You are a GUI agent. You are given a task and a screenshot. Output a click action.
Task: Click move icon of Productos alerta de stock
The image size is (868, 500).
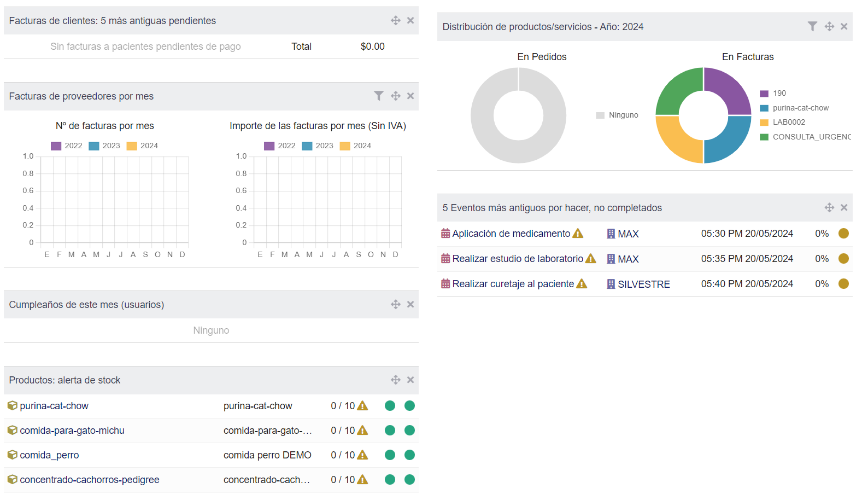(396, 380)
